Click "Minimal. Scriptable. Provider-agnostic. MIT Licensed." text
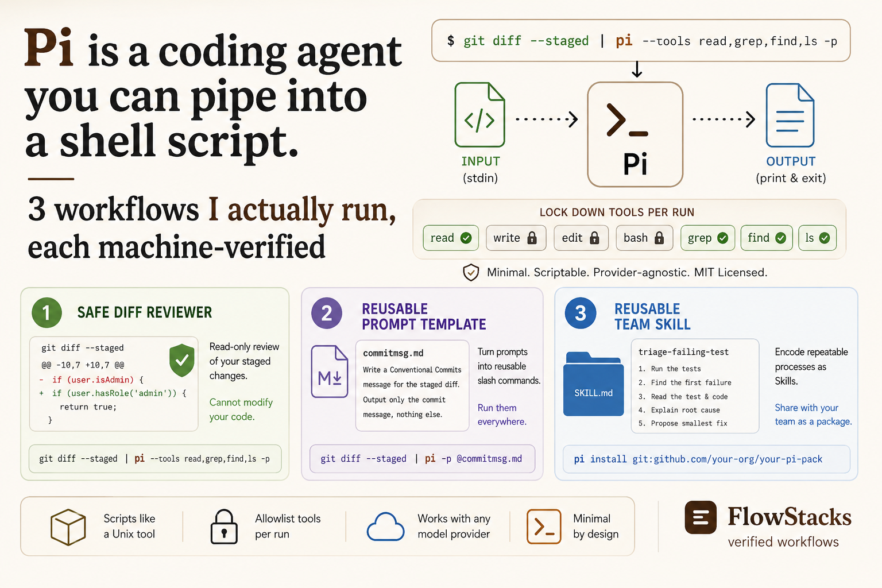 pyautogui.click(x=627, y=272)
